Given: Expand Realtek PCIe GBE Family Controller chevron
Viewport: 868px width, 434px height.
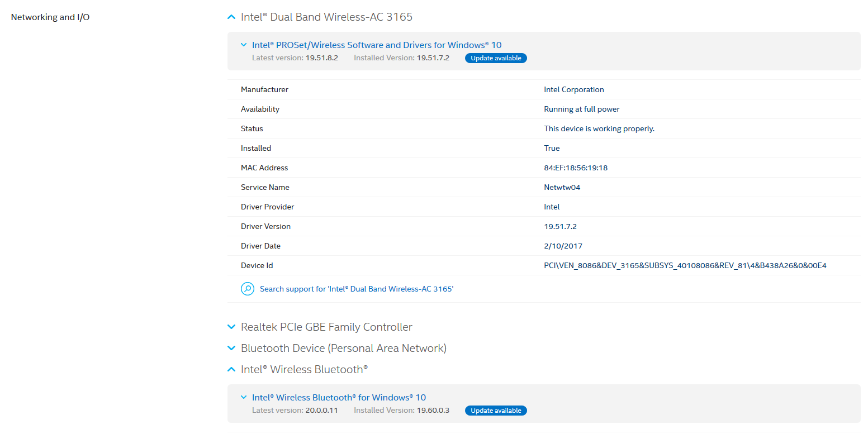Looking at the screenshot, I should (x=231, y=327).
